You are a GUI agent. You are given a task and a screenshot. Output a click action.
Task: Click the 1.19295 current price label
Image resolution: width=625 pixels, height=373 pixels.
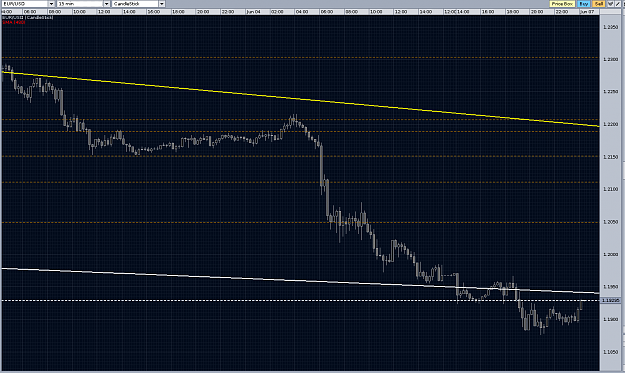tap(610, 300)
